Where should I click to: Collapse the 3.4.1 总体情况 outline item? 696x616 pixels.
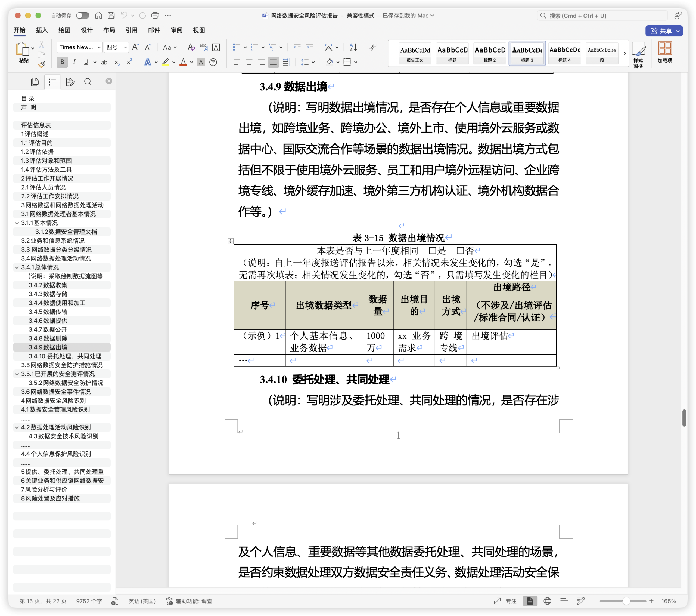tap(17, 267)
